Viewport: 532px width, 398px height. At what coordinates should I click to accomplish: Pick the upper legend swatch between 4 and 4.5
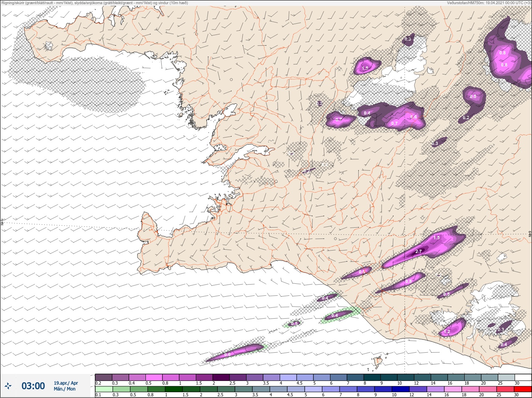pyautogui.click(x=288, y=377)
